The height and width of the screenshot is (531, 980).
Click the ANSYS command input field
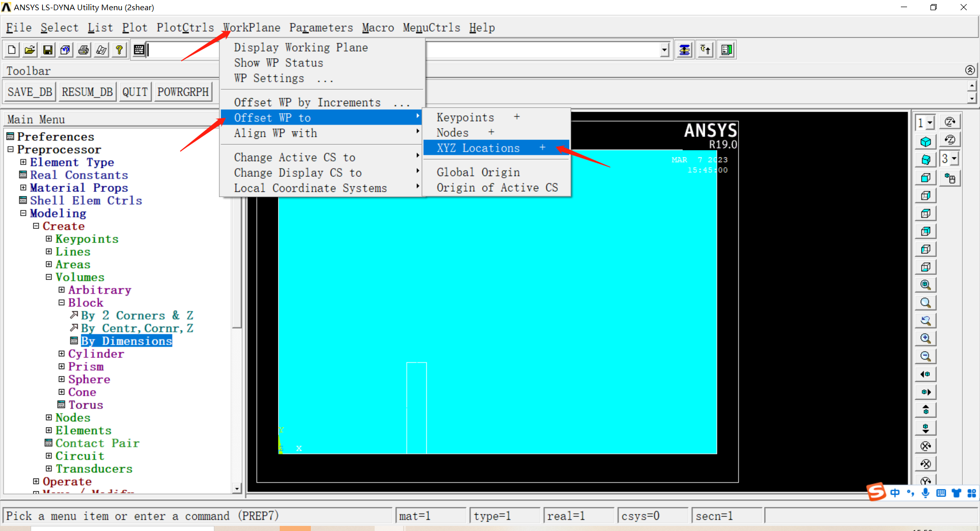click(403, 50)
